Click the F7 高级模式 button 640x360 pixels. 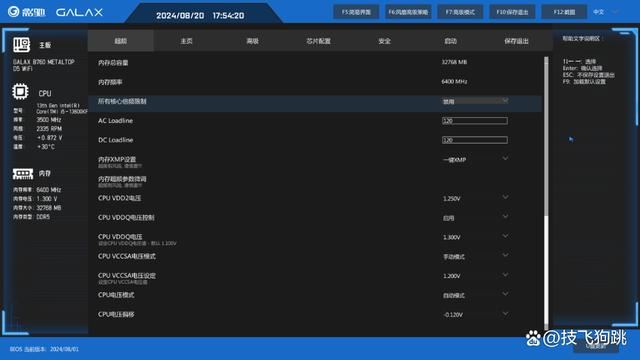click(460, 12)
